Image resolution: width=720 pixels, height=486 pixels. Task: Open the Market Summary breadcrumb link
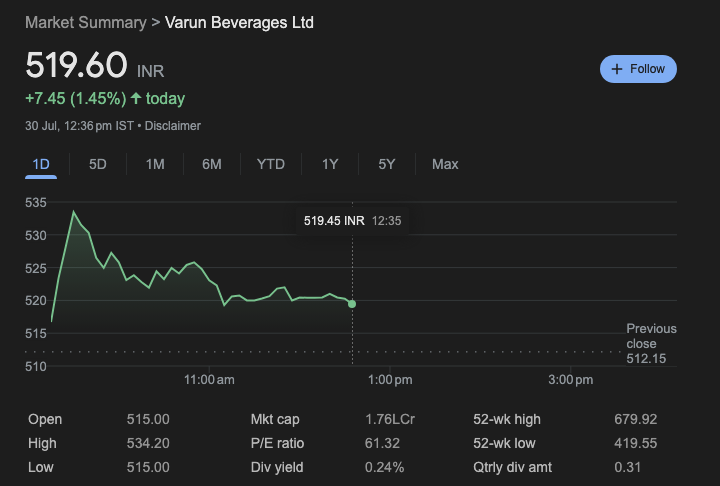[x=85, y=23]
